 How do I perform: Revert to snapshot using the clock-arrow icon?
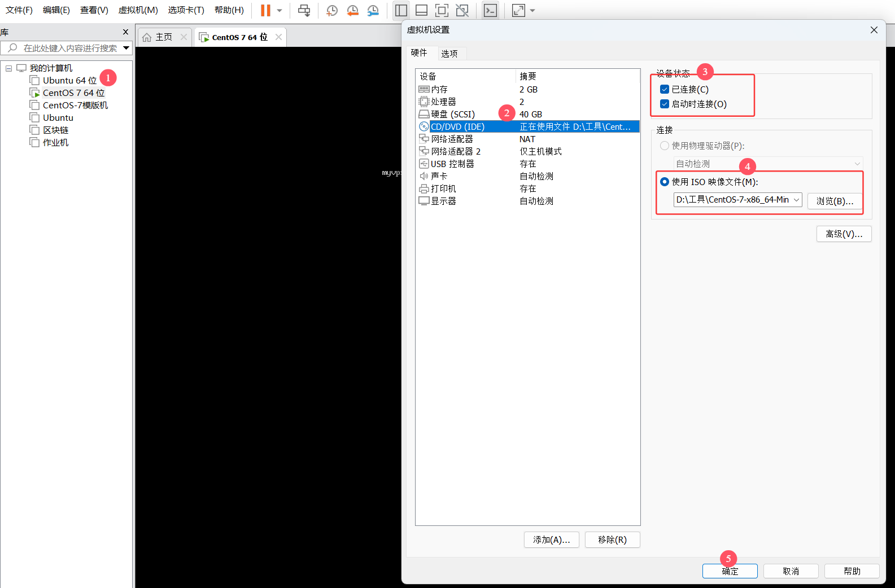click(x=352, y=10)
